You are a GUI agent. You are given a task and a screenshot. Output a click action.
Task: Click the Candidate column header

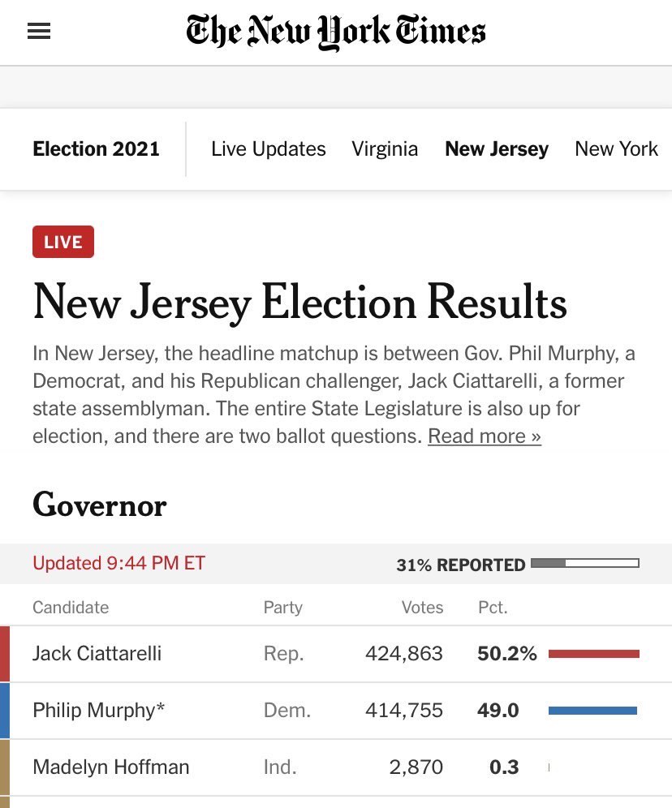click(x=71, y=607)
